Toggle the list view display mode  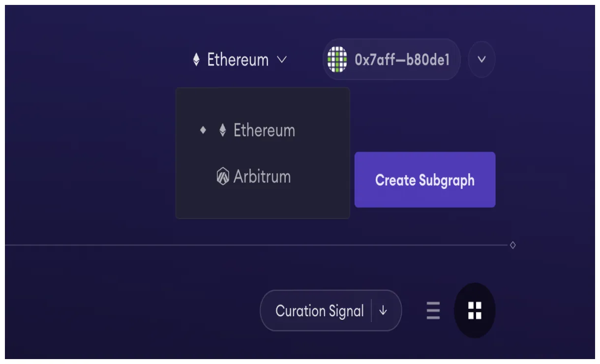432,310
